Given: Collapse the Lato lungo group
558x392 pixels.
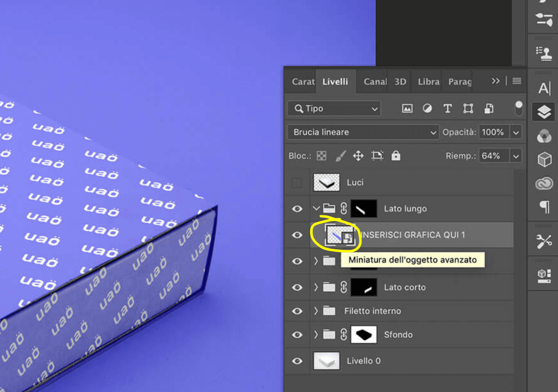Looking at the screenshot, I should (316, 209).
